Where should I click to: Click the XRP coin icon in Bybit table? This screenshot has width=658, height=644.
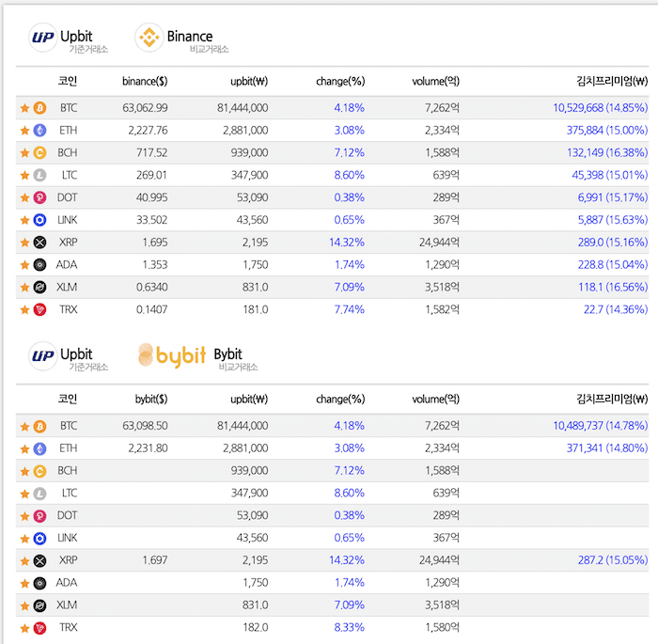pos(39,560)
